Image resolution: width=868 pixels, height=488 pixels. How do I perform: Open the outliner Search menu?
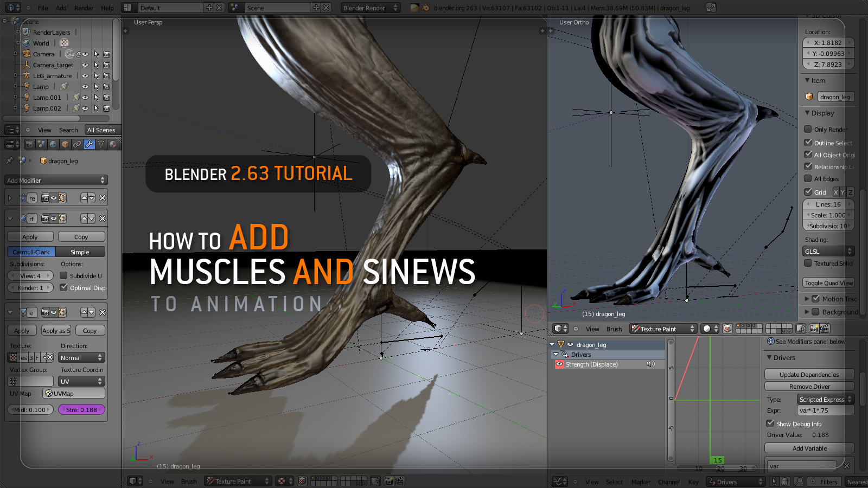coord(68,130)
